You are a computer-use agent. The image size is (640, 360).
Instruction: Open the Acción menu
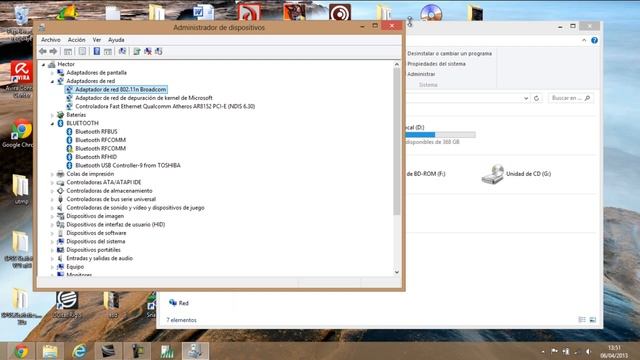click(x=76, y=40)
